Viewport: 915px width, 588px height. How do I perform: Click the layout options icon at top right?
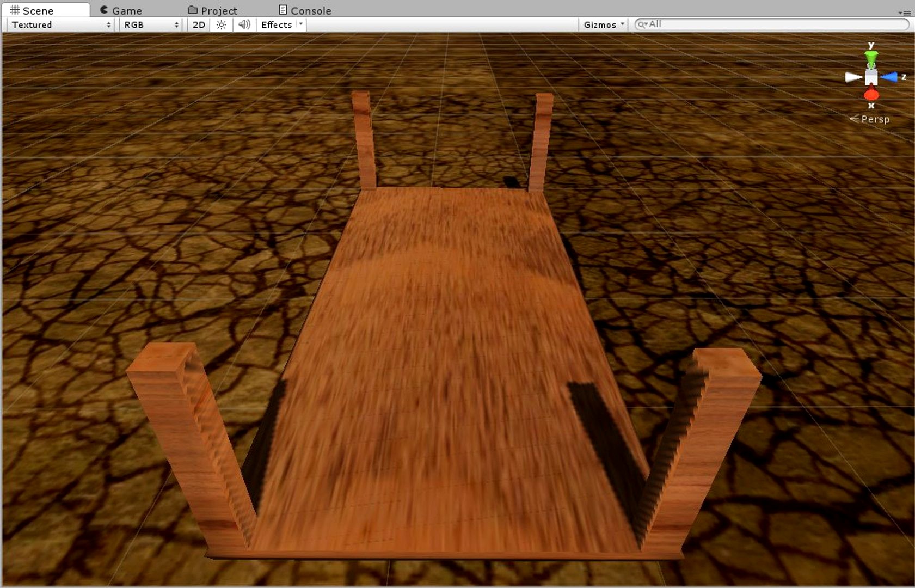click(x=905, y=12)
